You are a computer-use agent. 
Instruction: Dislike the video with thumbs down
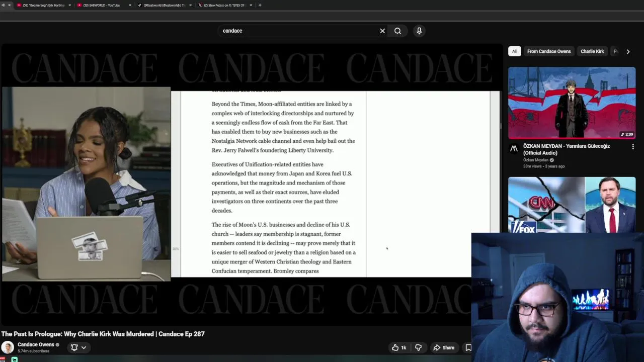coord(418,347)
